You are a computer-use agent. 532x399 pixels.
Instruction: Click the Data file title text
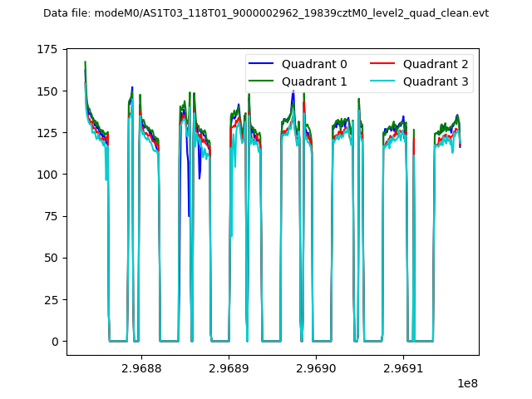[266, 13]
